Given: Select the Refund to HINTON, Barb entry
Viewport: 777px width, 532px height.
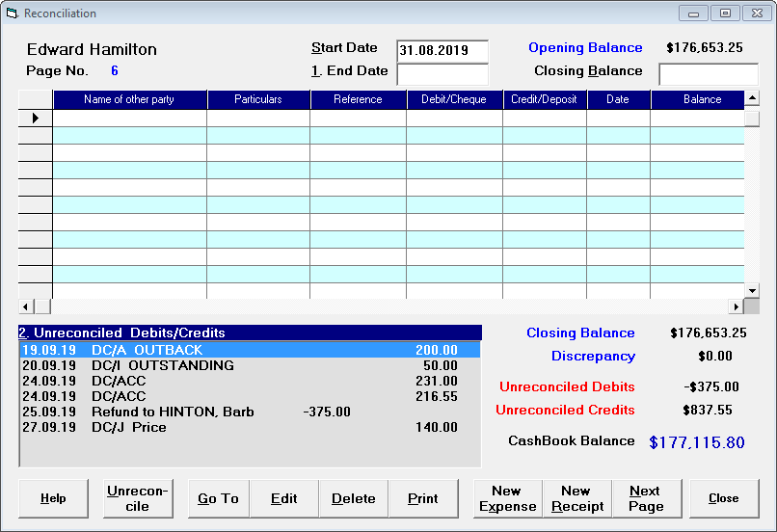Looking at the screenshot, I should click(x=250, y=412).
